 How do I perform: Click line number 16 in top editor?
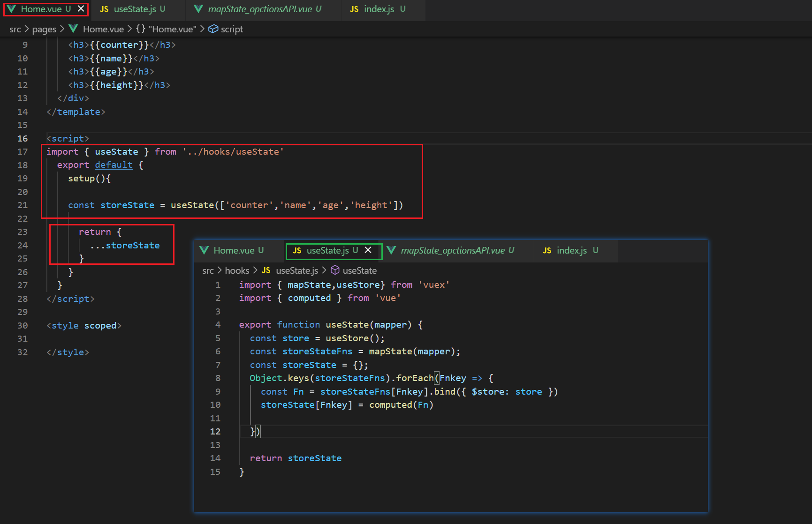[x=23, y=139]
